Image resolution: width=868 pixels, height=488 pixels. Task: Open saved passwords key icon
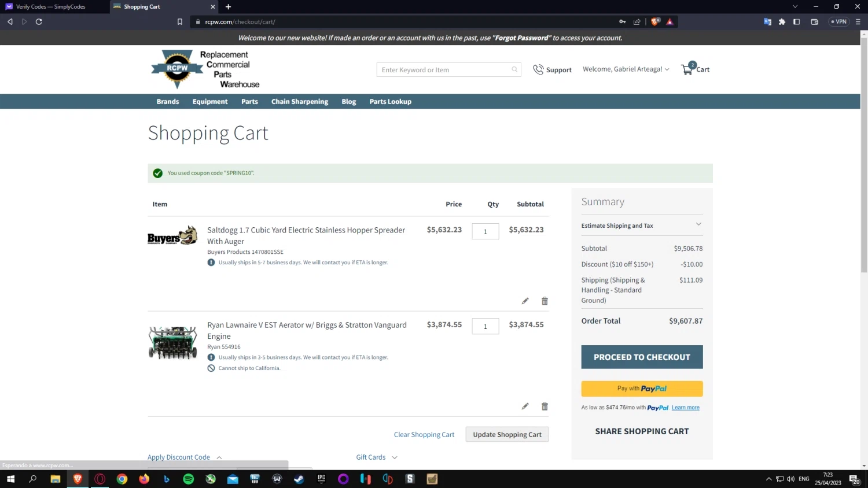pyautogui.click(x=623, y=21)
